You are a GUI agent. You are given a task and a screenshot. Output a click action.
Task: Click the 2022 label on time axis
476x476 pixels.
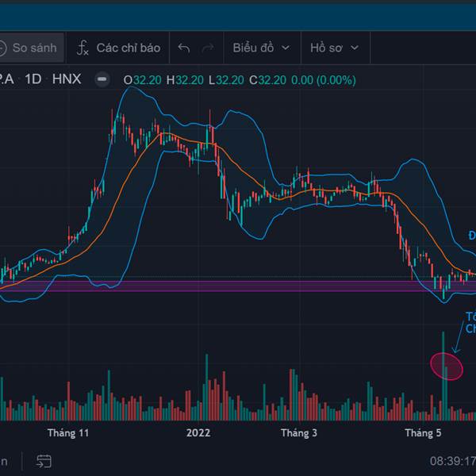(x=198, y=433)
